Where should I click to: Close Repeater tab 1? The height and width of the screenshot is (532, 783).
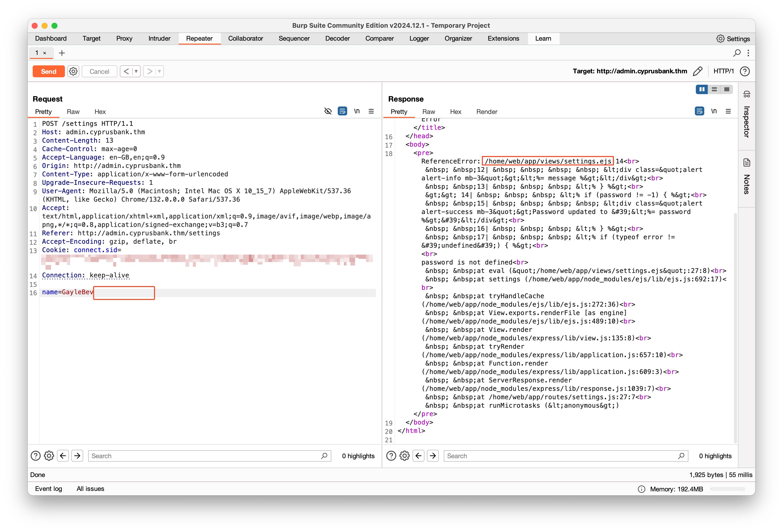(x=45, y=53)
